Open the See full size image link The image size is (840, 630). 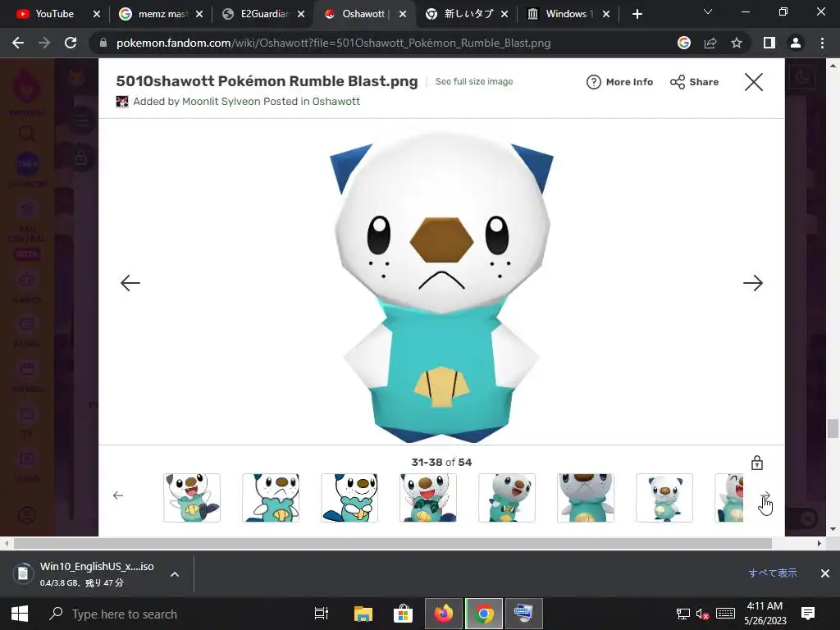pos(474,81)
